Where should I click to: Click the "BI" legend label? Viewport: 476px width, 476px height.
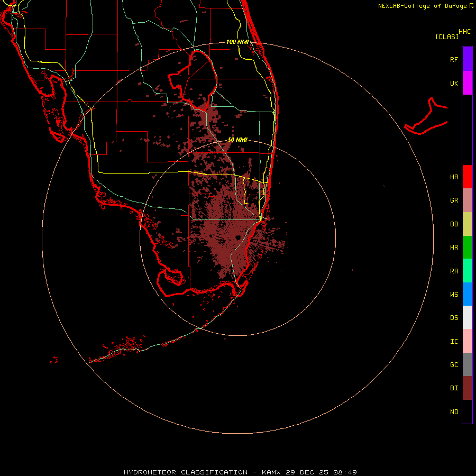454,388
